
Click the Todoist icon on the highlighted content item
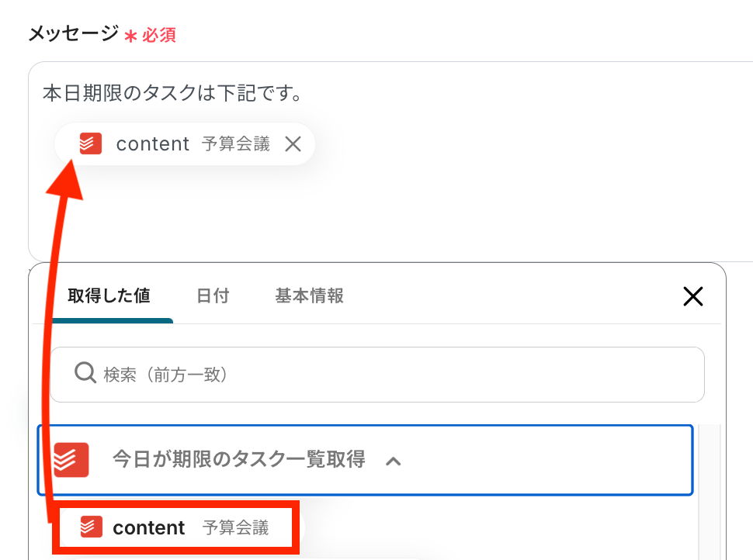point(92,527)
